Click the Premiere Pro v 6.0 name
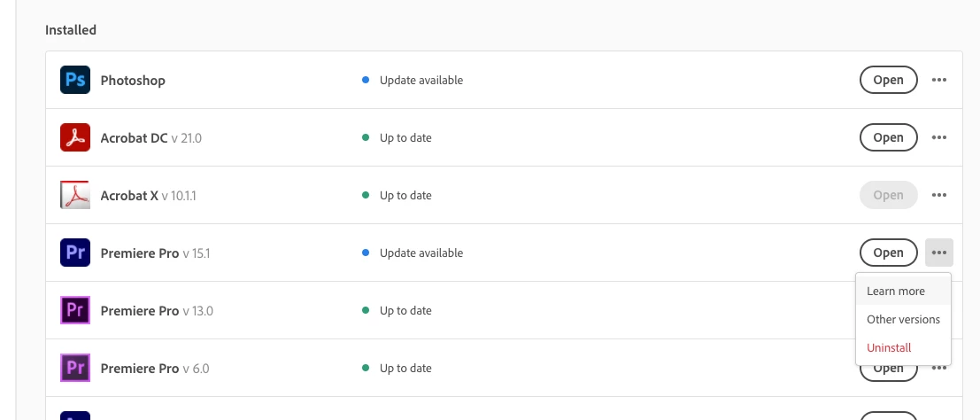This screenshot has height=420, width=980. click(154, 368)
